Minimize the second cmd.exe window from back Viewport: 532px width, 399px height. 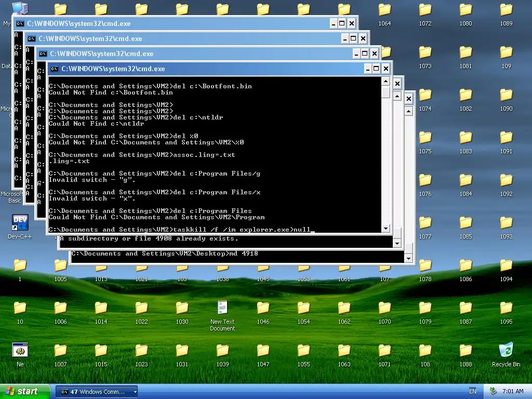345,38
